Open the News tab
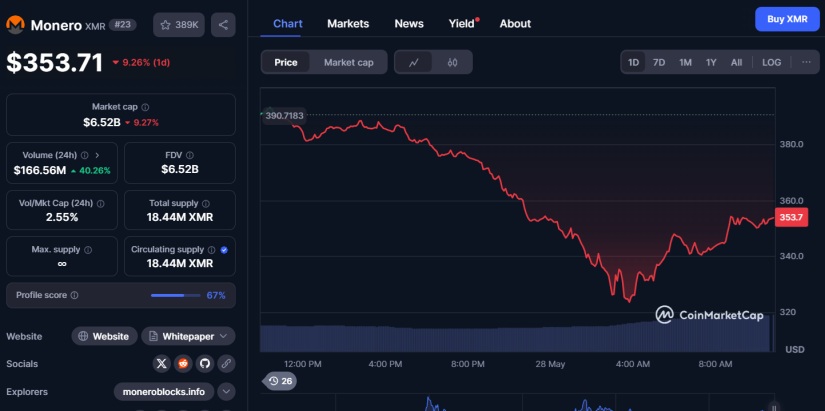The width and height of the screenshot is (825, 411). click(x=408, y=23)
